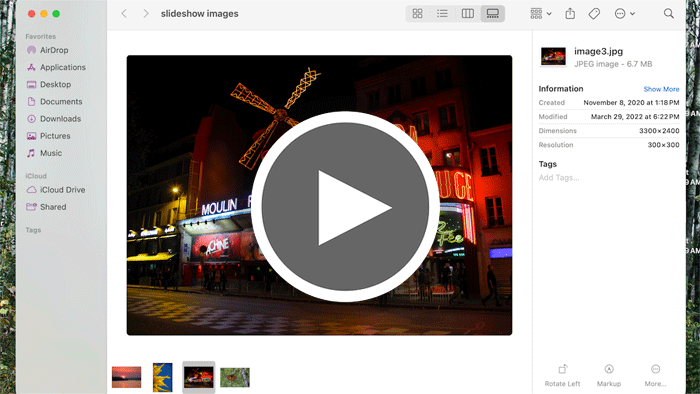The height and width of the screenshot is (394, 700).
Task: Click the Add Tags field
Action: point(558,178)
